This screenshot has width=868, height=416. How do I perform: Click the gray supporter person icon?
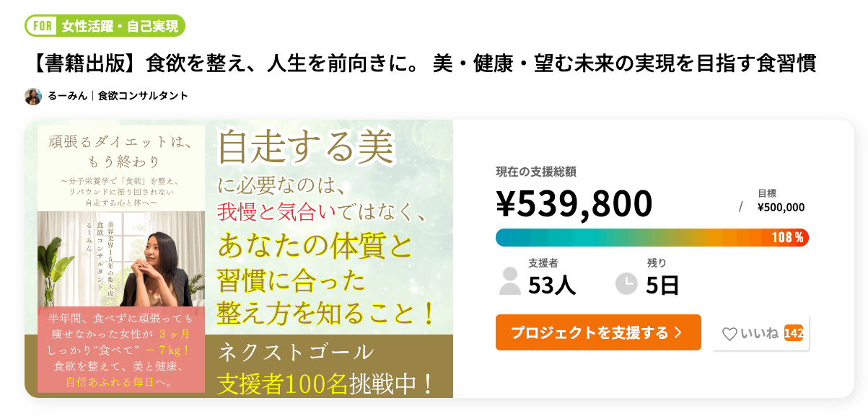tap(509, 281)
